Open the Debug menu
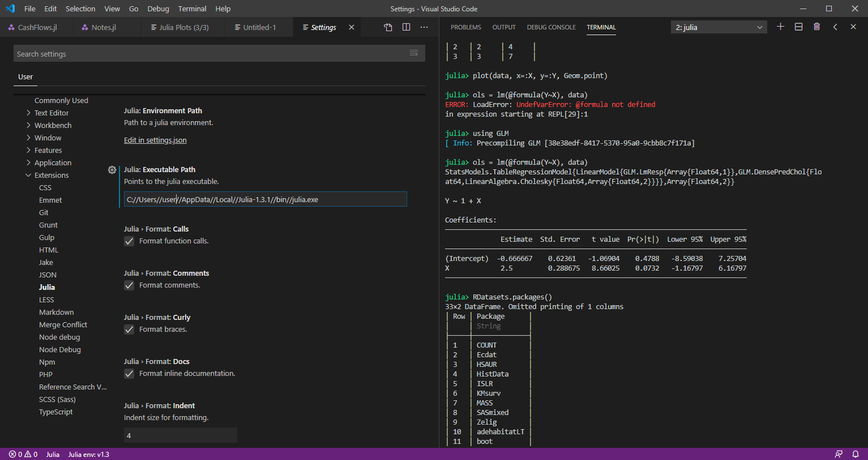The image size is (868, 460). pyautogui.click(x=159, y=9)
